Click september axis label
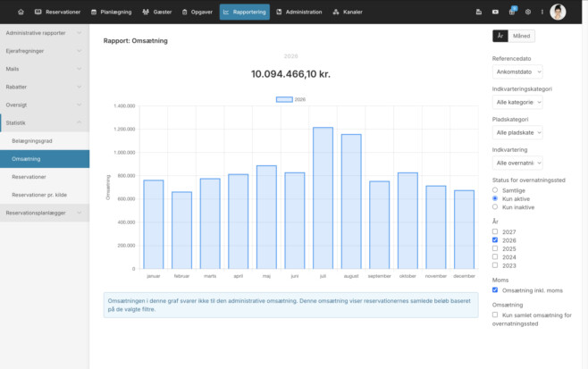The image size is (588, 369). (380, 276)
